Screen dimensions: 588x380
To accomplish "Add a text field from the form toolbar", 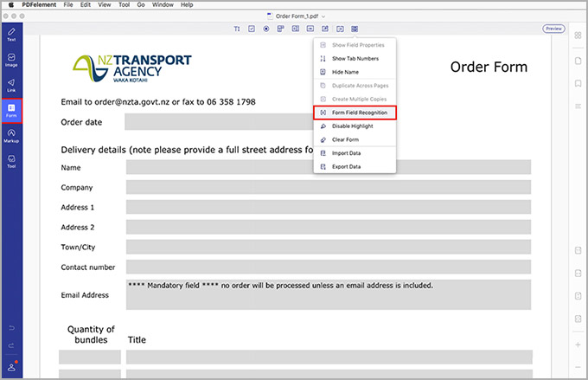I will click(x=237, y=29).
